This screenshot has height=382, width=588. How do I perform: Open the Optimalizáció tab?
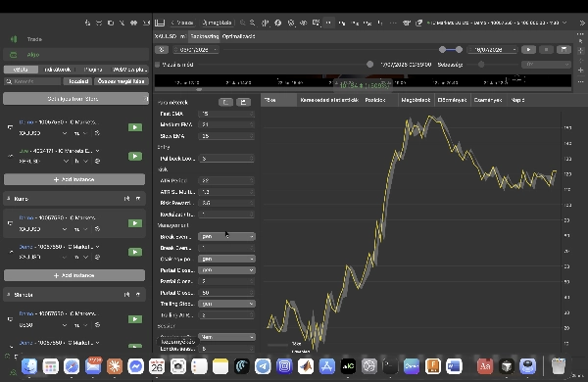238,36
